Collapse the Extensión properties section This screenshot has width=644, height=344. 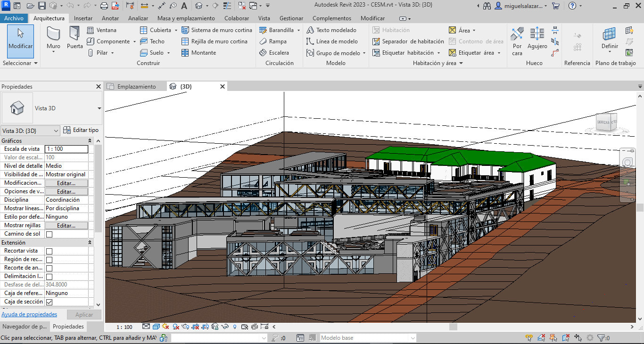pyautogui.click(x=90, y=243)
